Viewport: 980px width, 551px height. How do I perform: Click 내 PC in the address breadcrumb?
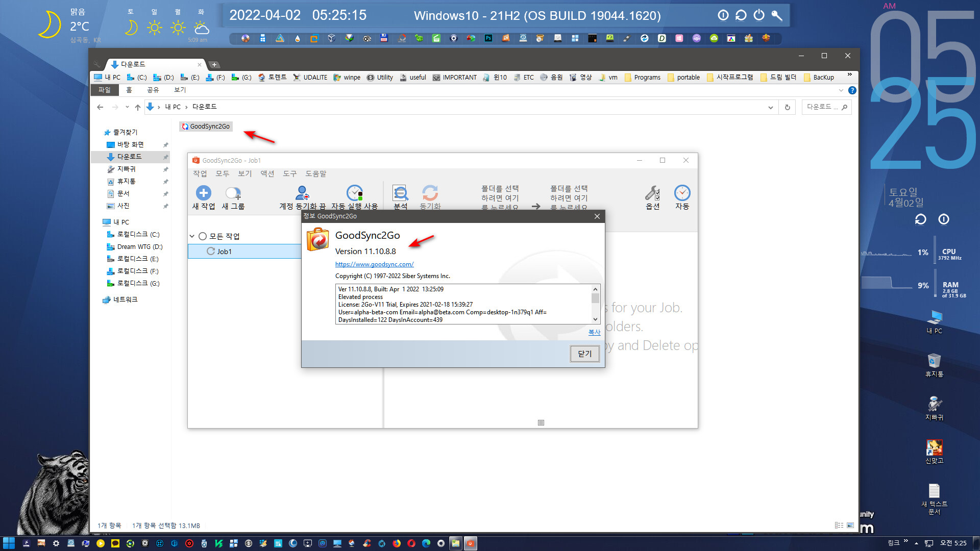coord(173,107)
